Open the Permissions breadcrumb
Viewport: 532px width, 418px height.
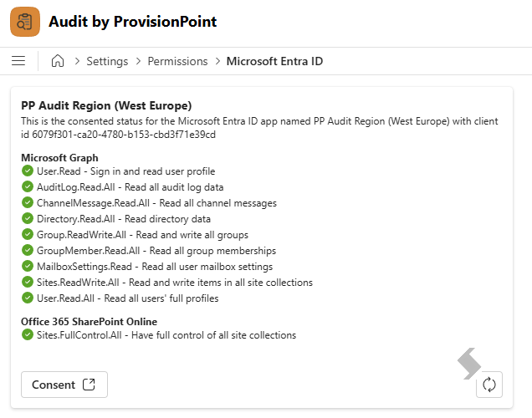pos(177,61)
